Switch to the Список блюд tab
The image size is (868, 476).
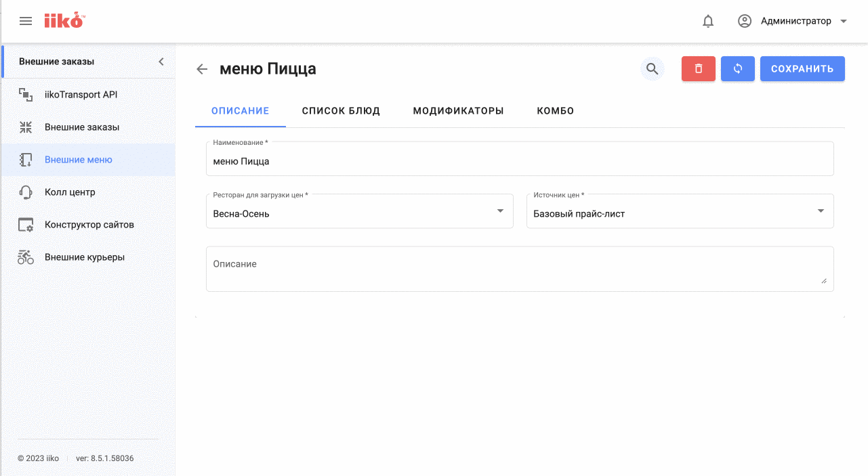coord(341,111)
